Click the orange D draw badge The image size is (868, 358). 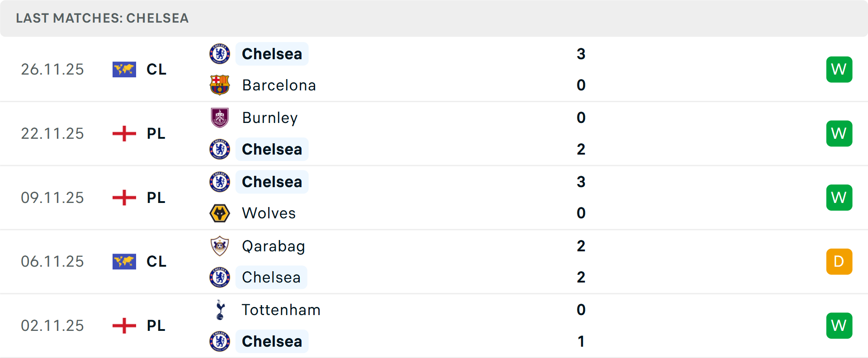[x=839, y=262]
